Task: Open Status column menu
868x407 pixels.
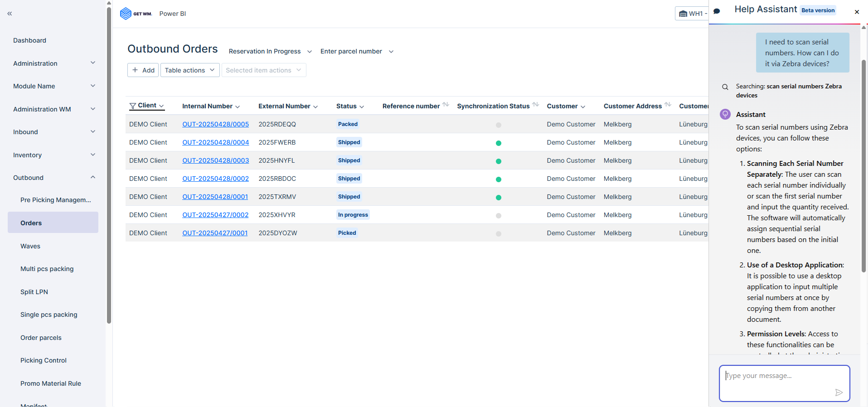Action: [x=362, y=107]
